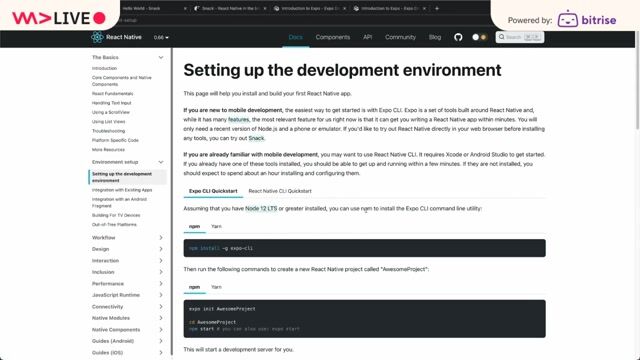Click the search field in navbar
This screenshot has width=640, height=360.
coord(520,37)
